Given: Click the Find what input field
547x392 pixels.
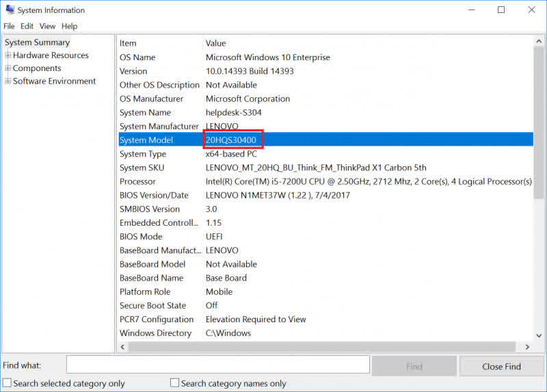Looking at the screenshot, I should [x=218, y=365].
